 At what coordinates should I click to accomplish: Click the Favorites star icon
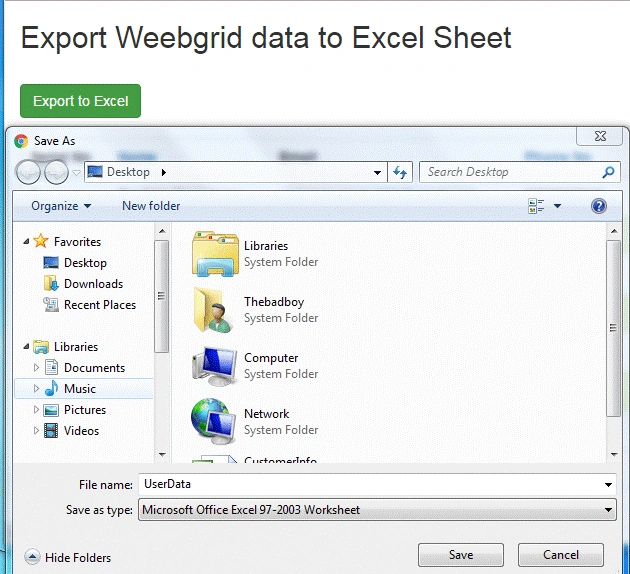point(41,241)
